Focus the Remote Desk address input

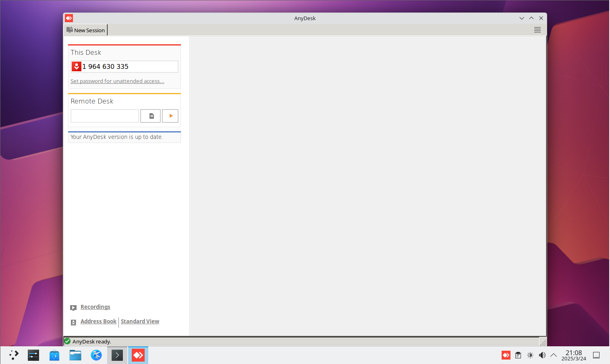coord(105,116)
